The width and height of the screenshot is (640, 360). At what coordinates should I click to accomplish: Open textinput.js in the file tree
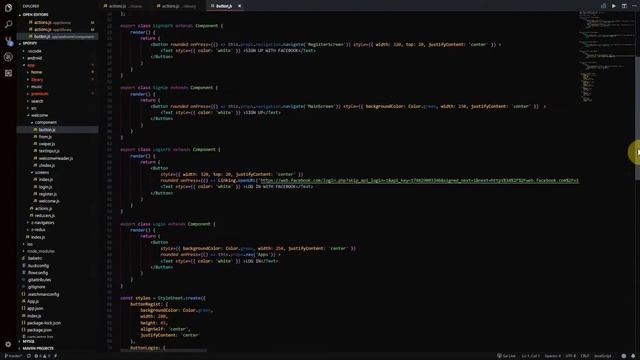pos(49,151)
